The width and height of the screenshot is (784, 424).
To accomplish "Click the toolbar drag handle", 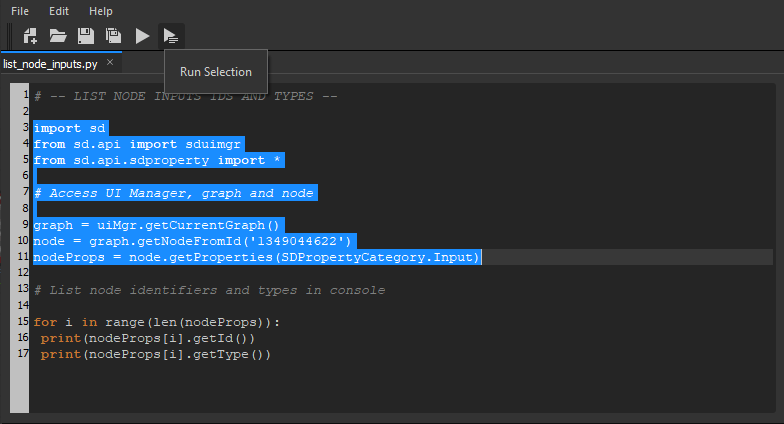I will [8, 36].
